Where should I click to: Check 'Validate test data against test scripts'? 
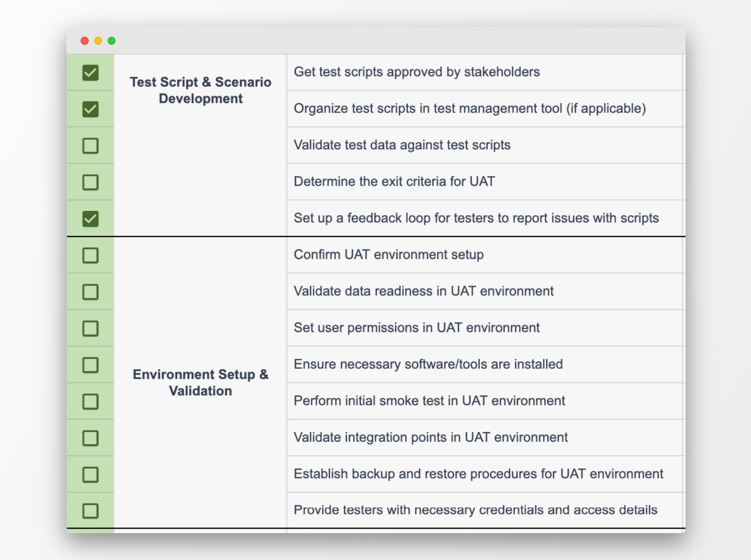[90, 146]
